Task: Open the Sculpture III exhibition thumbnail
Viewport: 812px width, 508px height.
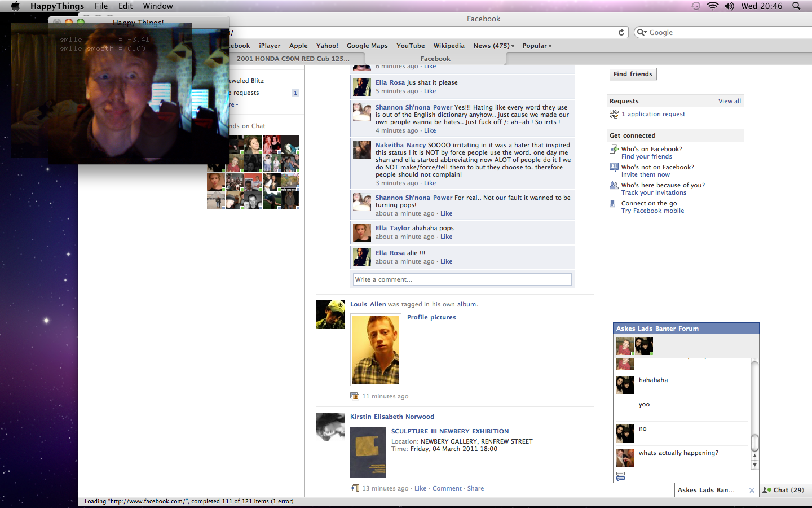Action: pyautogui.click(x=368, y=453)
